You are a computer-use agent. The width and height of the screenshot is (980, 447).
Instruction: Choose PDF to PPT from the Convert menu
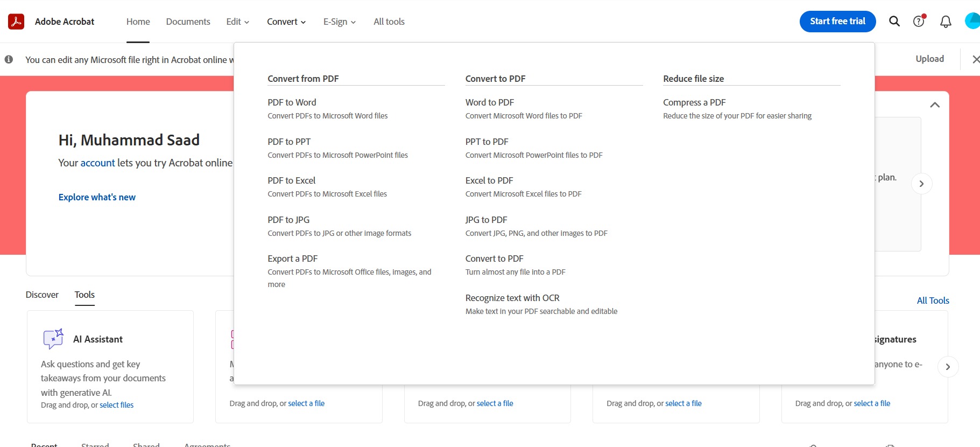coord(289,142)
